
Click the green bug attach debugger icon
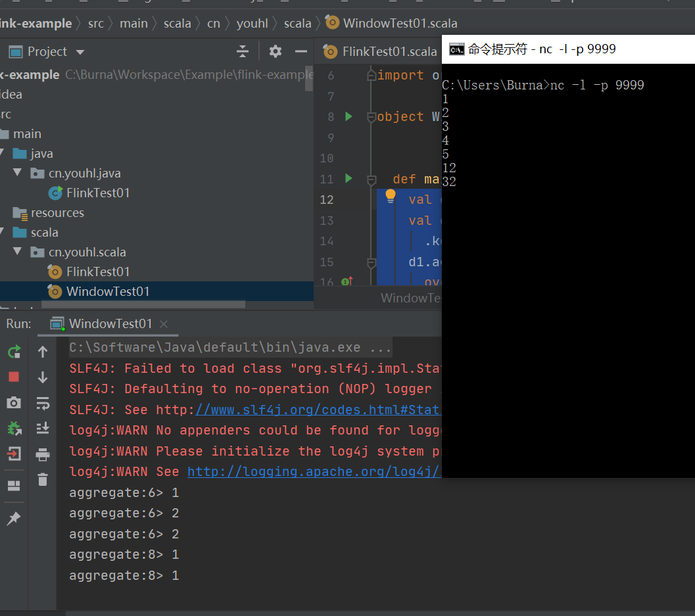14,428
